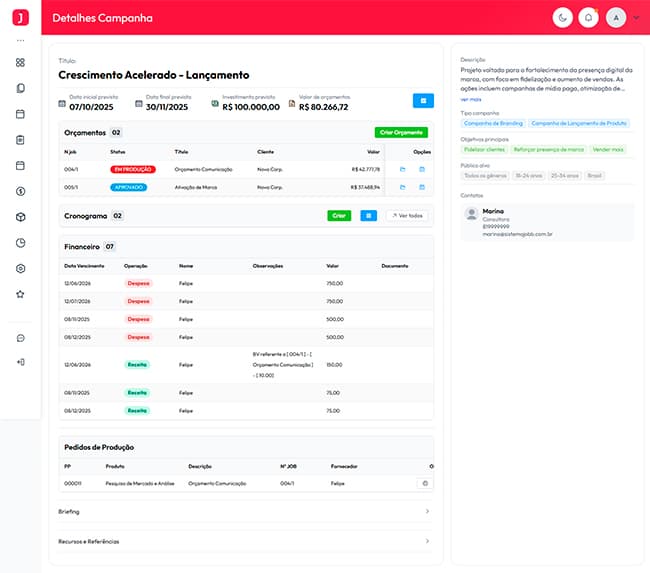Screen dimensions: 650x573
Task: Click the Fidelizar clientes tag
Action: [x=484, y=149]
